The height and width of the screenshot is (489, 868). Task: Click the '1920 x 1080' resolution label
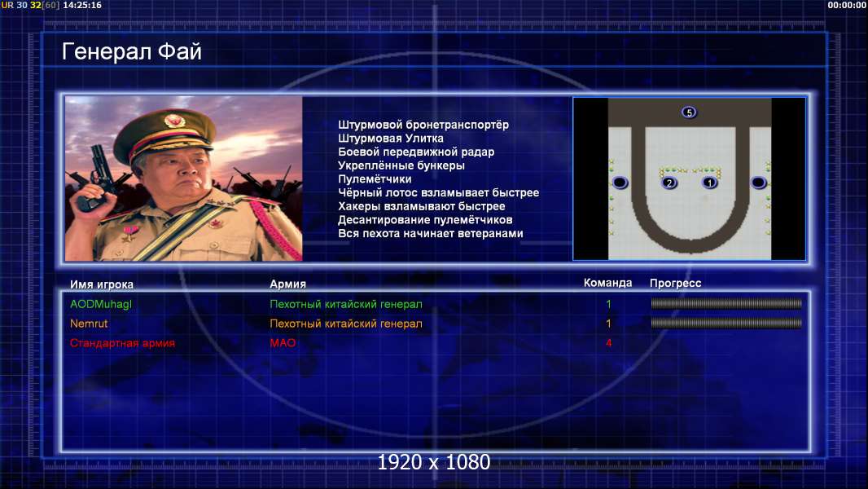(433, 462)
